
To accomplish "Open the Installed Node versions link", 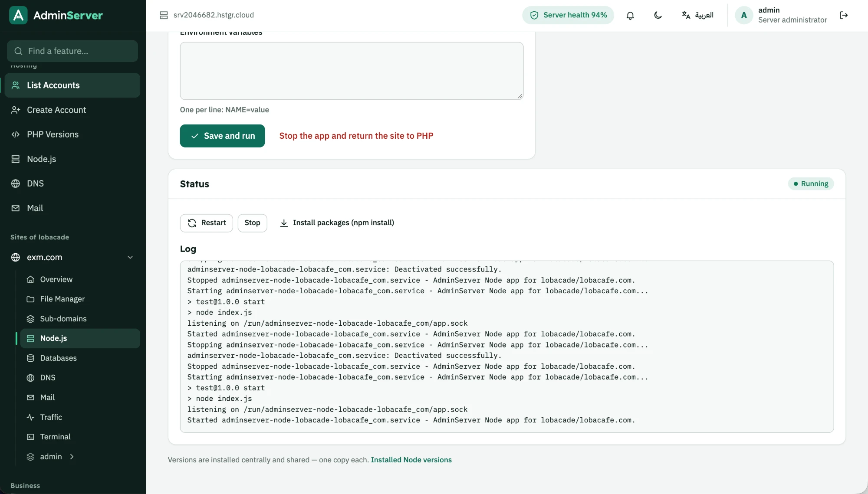I will coord(411,460).
